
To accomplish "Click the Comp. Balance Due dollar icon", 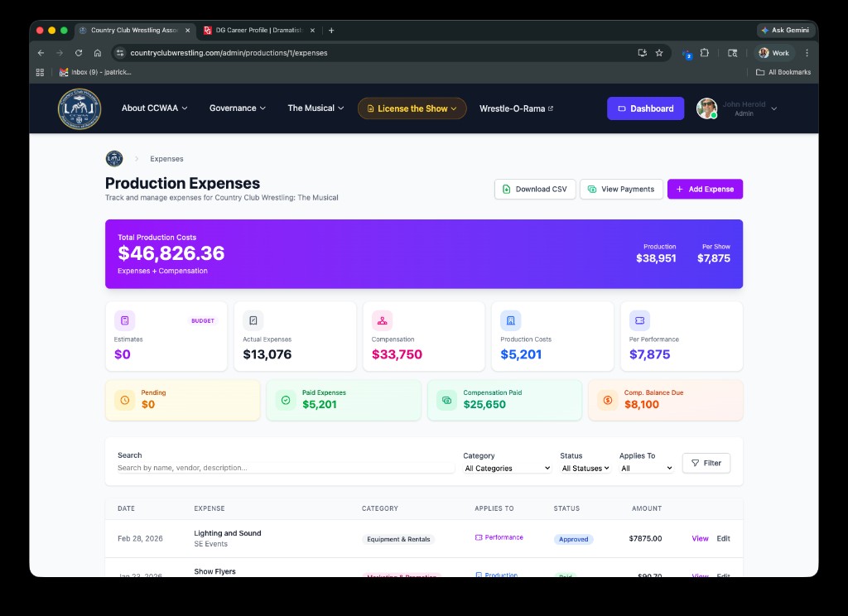I will [608, 400].
